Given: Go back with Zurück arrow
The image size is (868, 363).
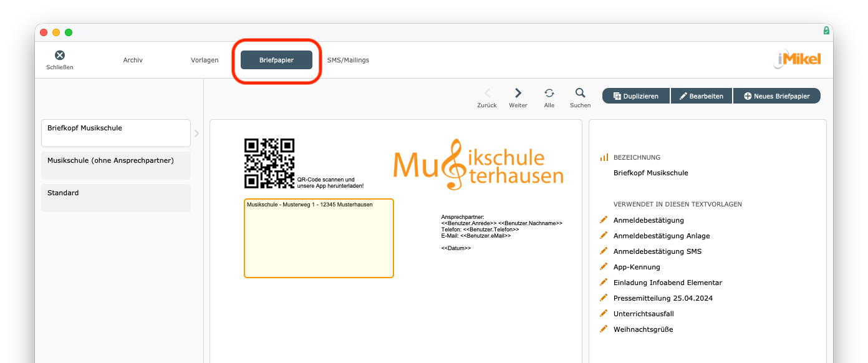Looking at the screenshot, I should pos(487,93).
